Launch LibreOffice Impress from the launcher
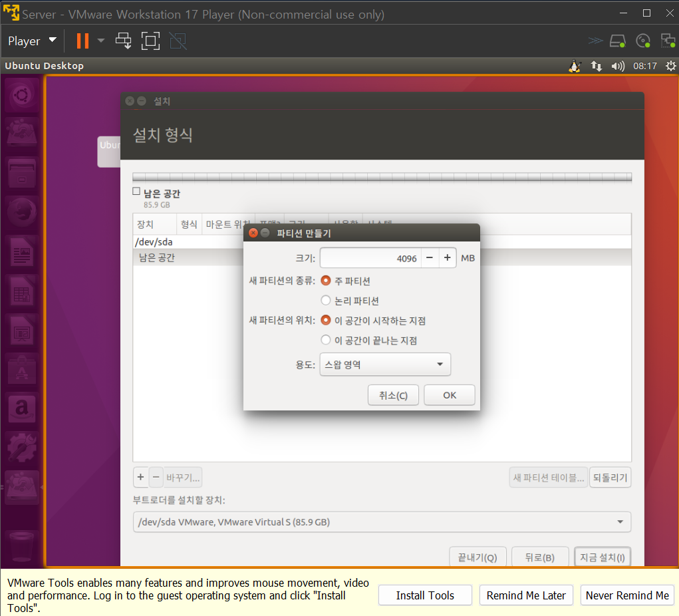Viewport: 679px width, 616px height. [22, 330]
